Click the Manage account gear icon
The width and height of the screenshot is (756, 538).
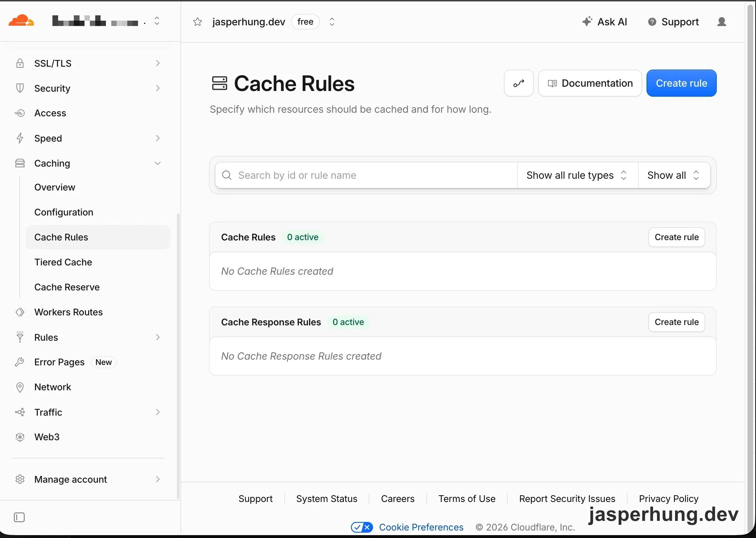click(x=20, y=479)
